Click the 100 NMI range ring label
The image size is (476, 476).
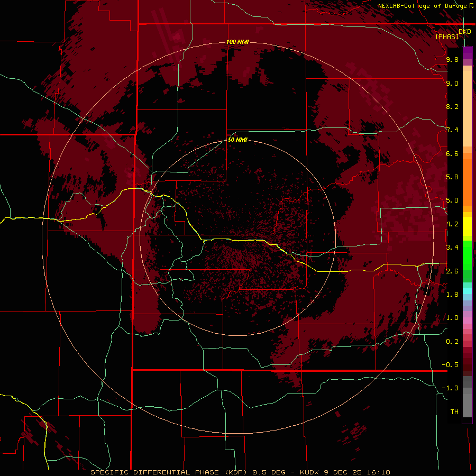[237, 42]
